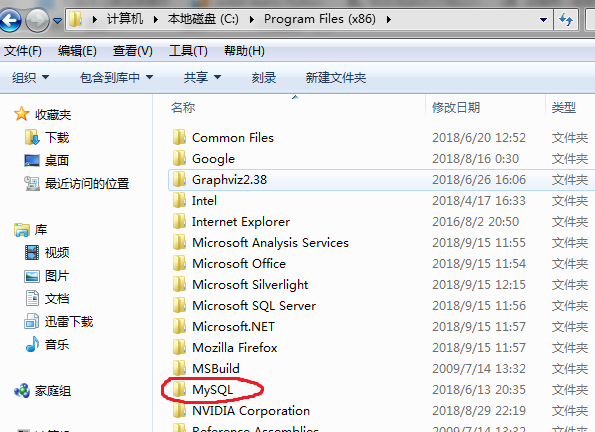
Task: Open the Include in library (包含到库中) dropdown
Action: 116,77
